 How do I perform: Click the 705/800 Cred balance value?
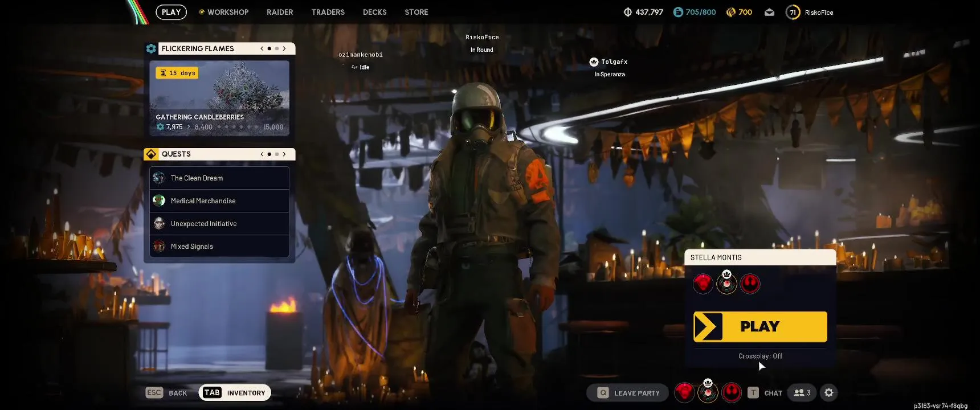701,12
